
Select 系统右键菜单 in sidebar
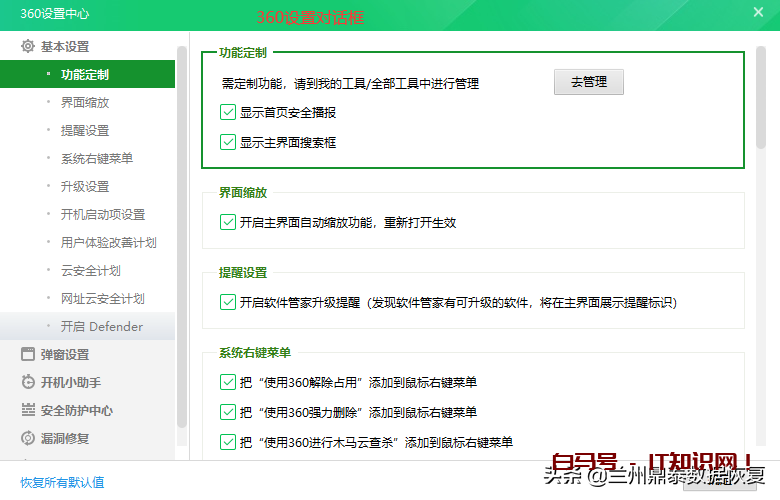coord(88,158)
